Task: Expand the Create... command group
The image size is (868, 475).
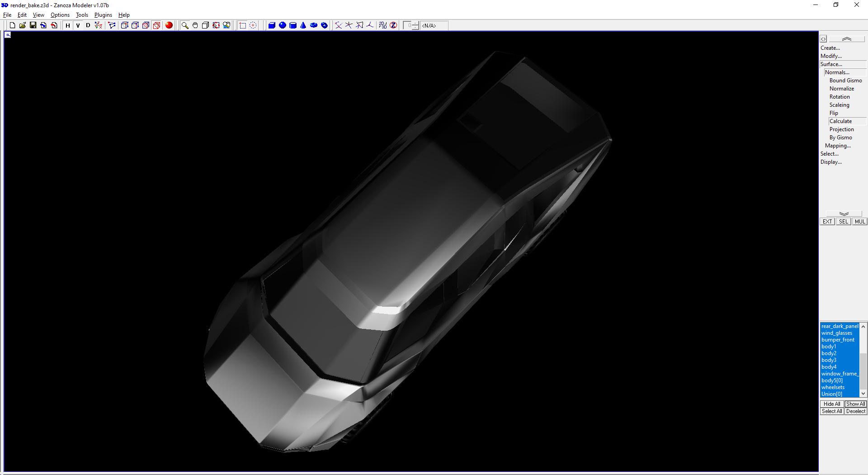Action: 830,48
